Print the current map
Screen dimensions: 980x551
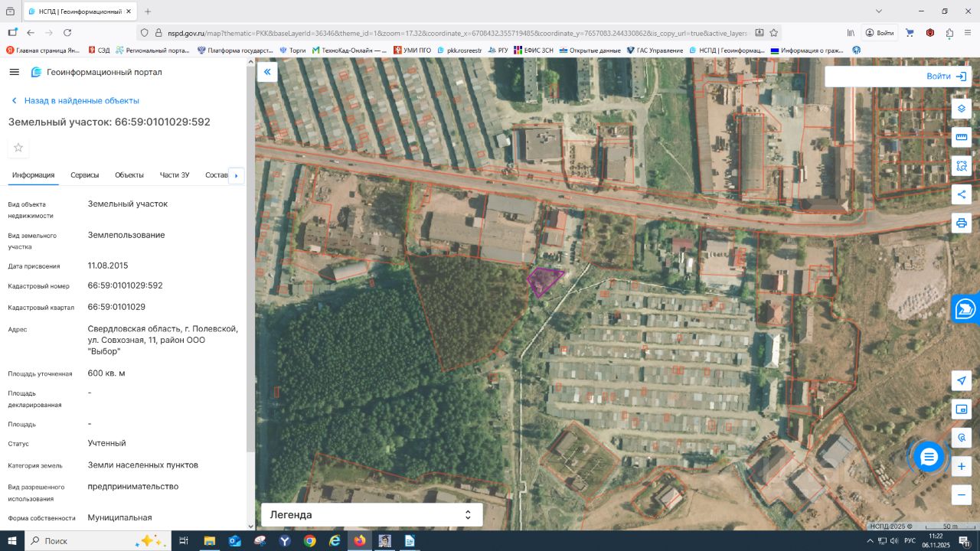coord(962,223)
